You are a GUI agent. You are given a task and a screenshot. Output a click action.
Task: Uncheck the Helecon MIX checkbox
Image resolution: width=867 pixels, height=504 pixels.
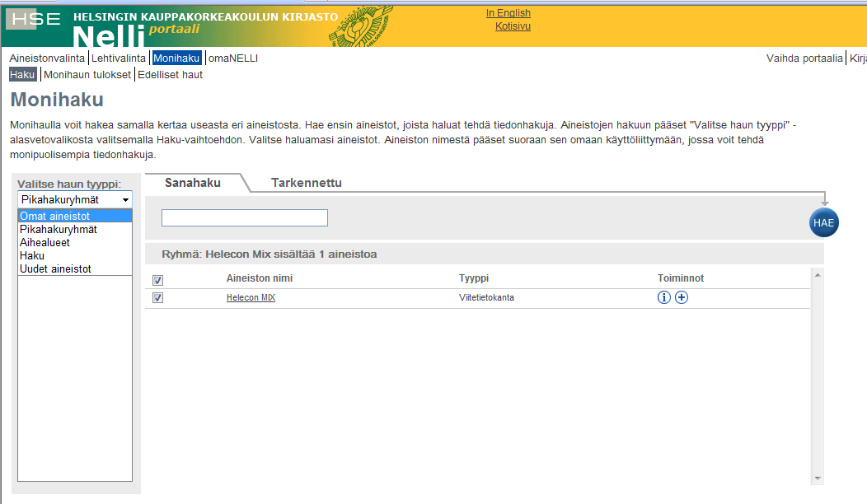[x=157, y=298]
